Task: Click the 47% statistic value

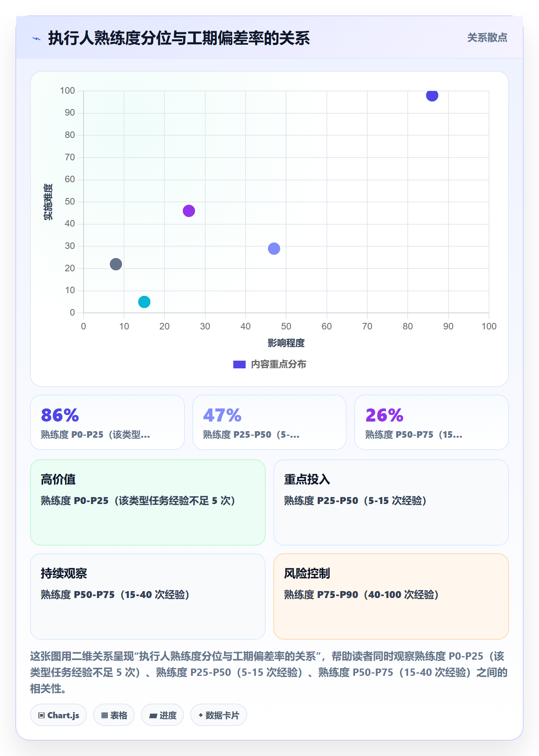Action: (222, 415)
